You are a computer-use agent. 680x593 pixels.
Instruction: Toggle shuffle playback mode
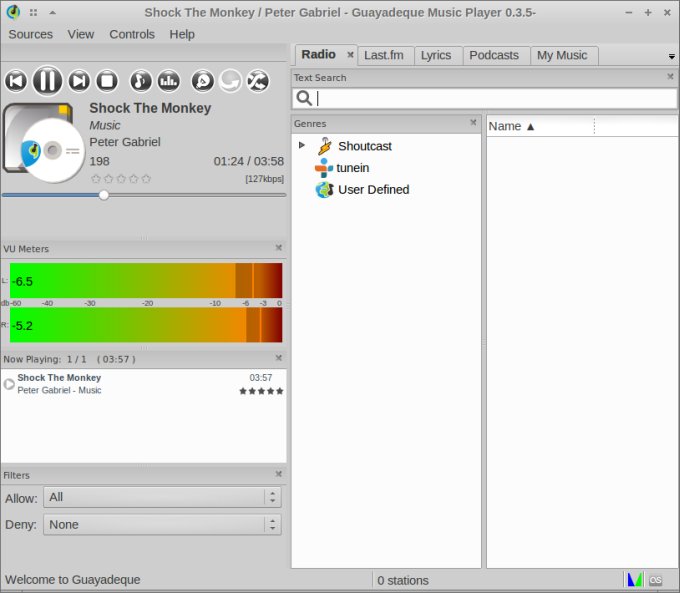tap(257, 81)
